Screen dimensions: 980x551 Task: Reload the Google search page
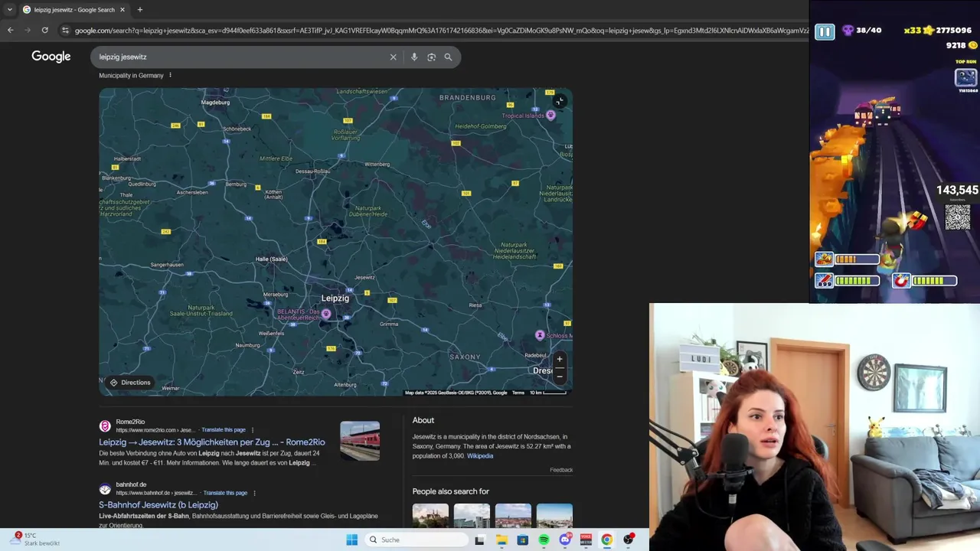45,30
